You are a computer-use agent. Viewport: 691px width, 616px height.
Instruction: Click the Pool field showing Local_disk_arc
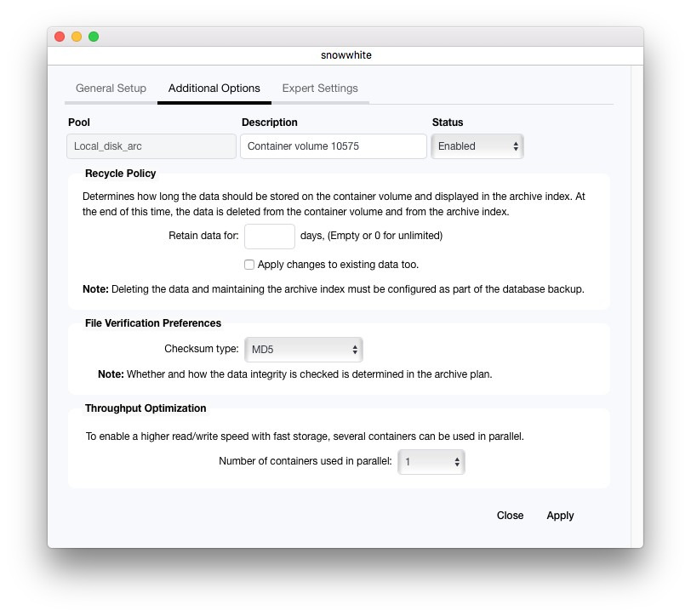tap(151, 146)
